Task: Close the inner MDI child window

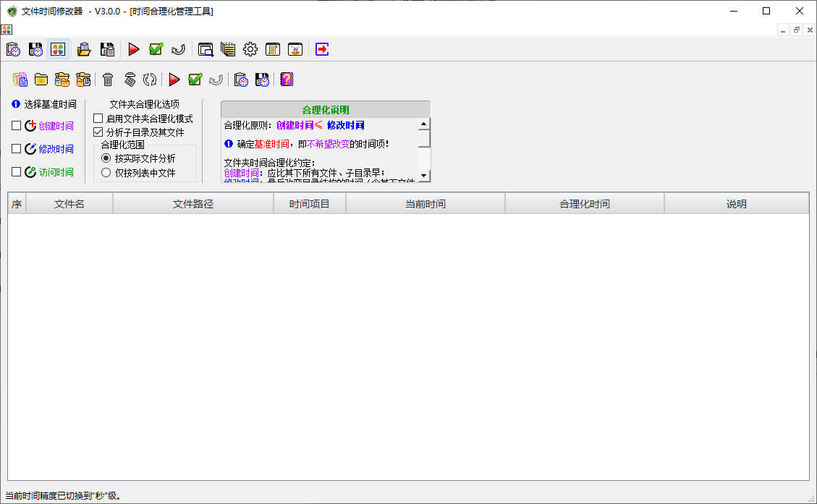Action: click(x=810, y=30)
